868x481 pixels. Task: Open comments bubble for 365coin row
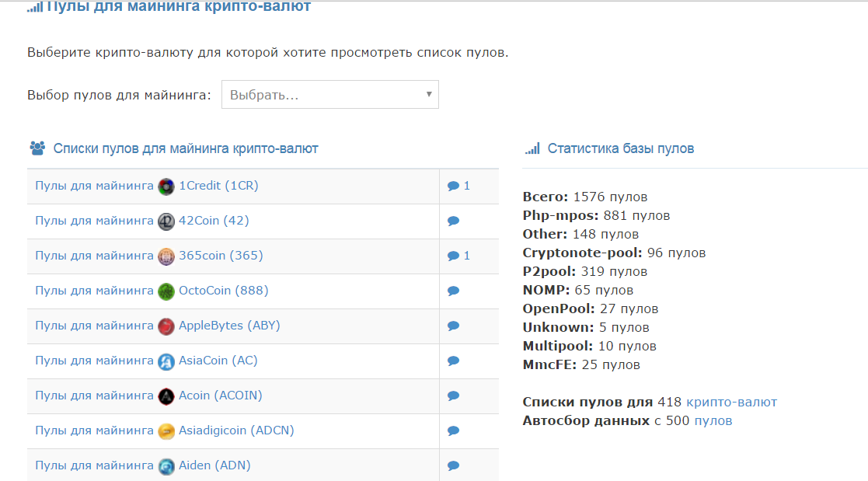tap(454, 256)
